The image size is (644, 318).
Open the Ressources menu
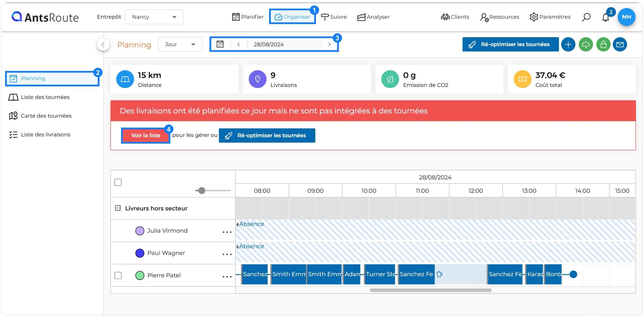500,17
